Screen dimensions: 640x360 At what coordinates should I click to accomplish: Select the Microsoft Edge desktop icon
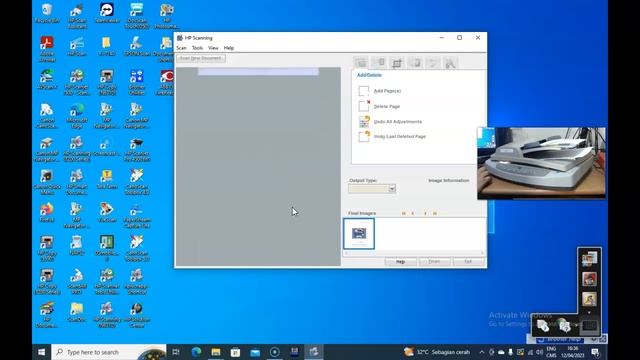click(x=77, y=116)
